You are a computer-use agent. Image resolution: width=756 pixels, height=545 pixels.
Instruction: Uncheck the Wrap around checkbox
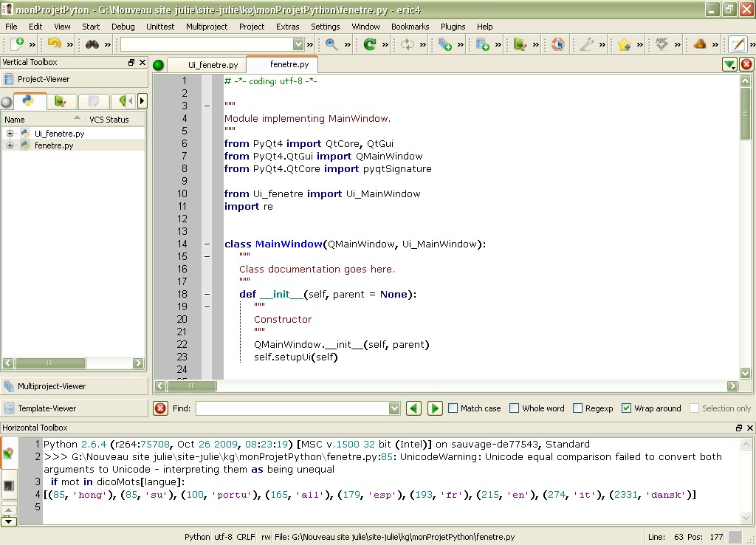point(626,408)
